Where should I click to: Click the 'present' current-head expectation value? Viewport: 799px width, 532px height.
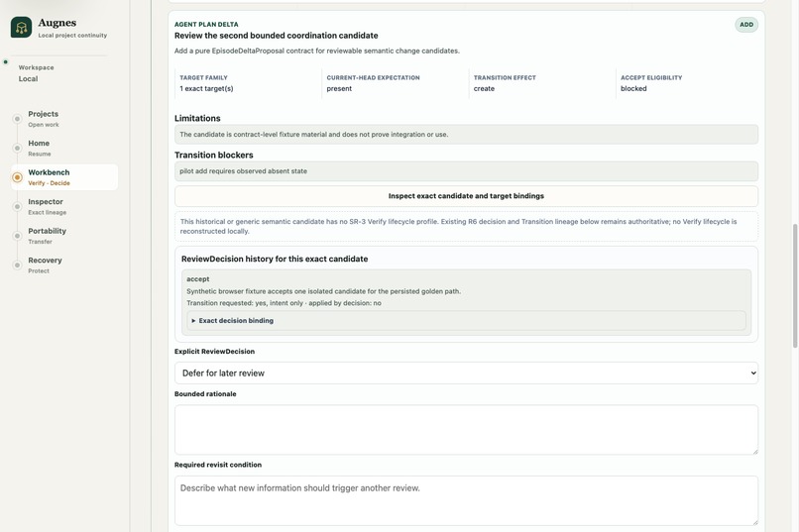coord(339,88)
